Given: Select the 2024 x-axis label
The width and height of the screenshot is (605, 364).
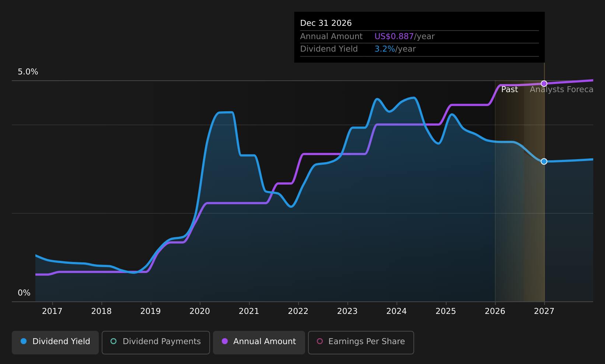Looking at the screenshot, I should point(396,311).
